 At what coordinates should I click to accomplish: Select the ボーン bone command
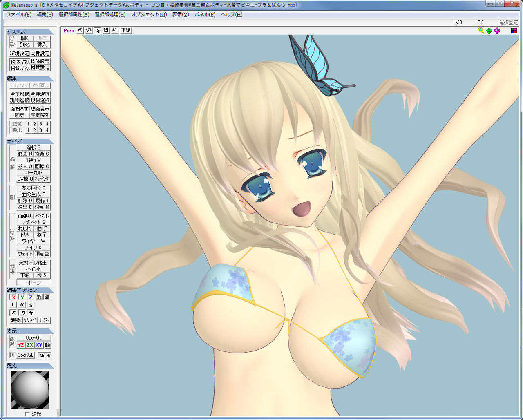[34, 283]
